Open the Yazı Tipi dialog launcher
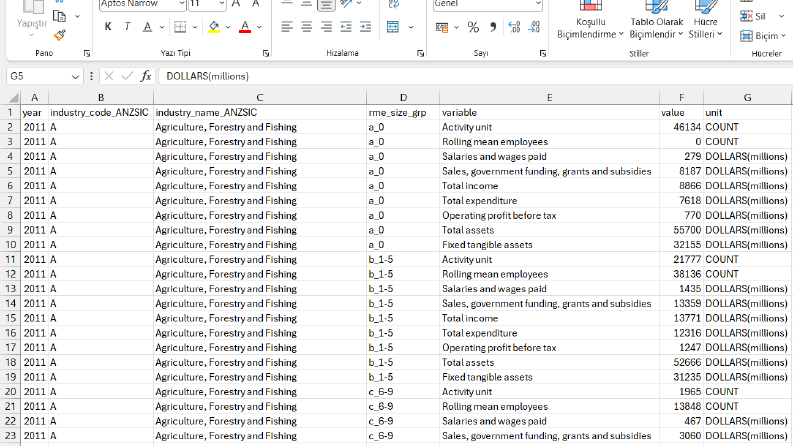Viewport: 793px width, 446px height. (266, 53)
